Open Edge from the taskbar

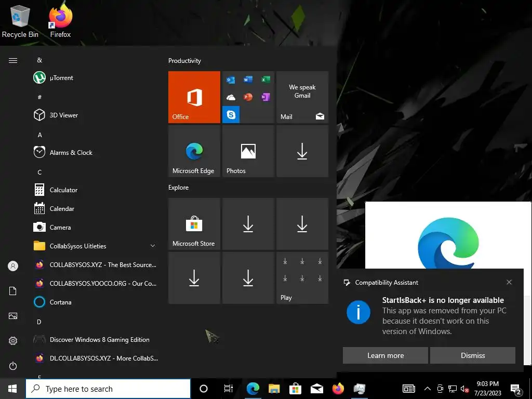tap(253, 389)
